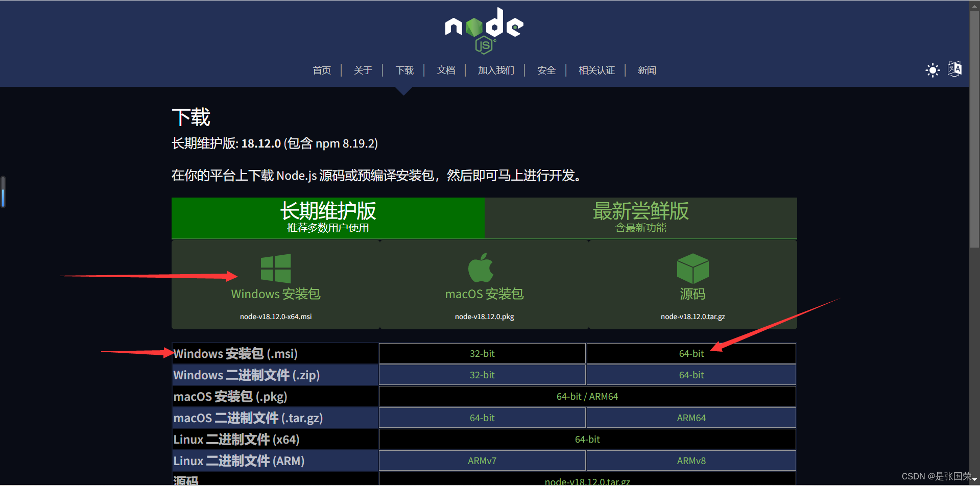Click 32-bit for Windows 二进制文件 (.zip)
The image size is (980, 486).
pos(482,375)
